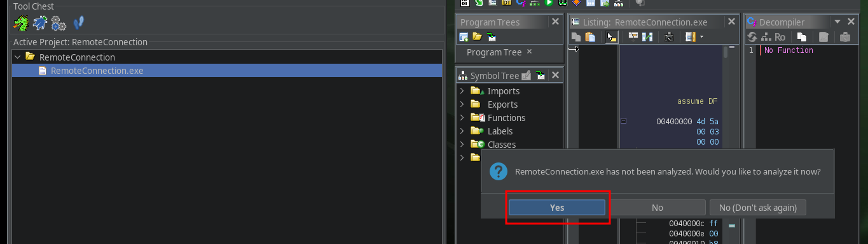Open the memory chip toolbar icon

[562, 3]
